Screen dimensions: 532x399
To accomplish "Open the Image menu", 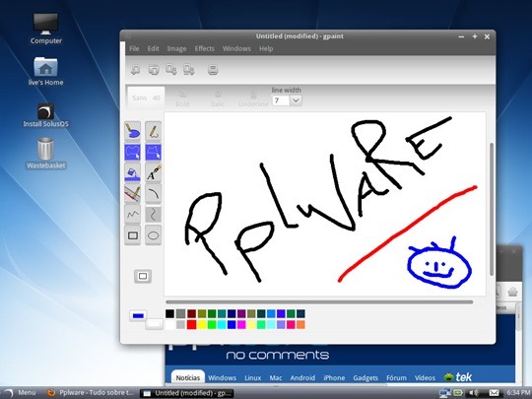I will pos(176,49).
